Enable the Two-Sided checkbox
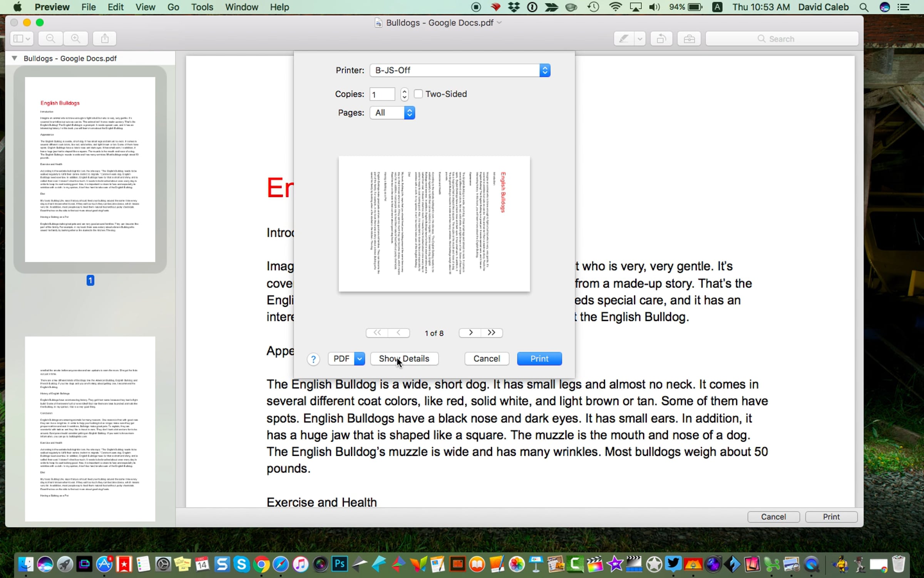The width and height of the screenshot is (924, 578). (418, 94)
